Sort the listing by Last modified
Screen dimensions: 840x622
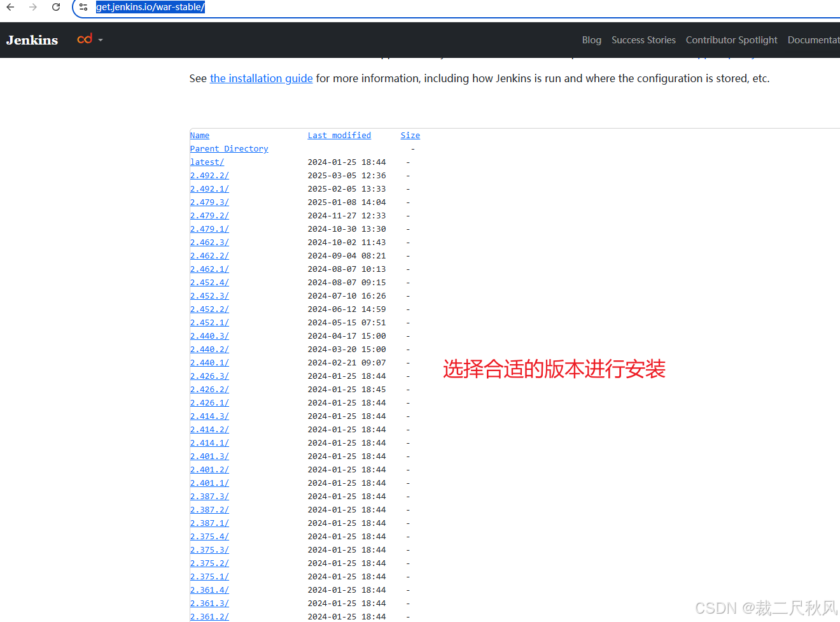[x=339, y=136]
